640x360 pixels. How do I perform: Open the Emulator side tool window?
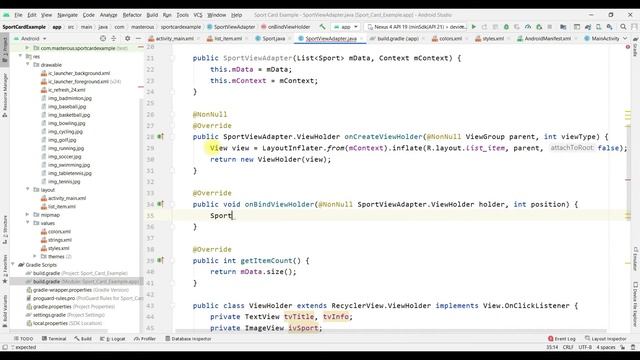636,258
